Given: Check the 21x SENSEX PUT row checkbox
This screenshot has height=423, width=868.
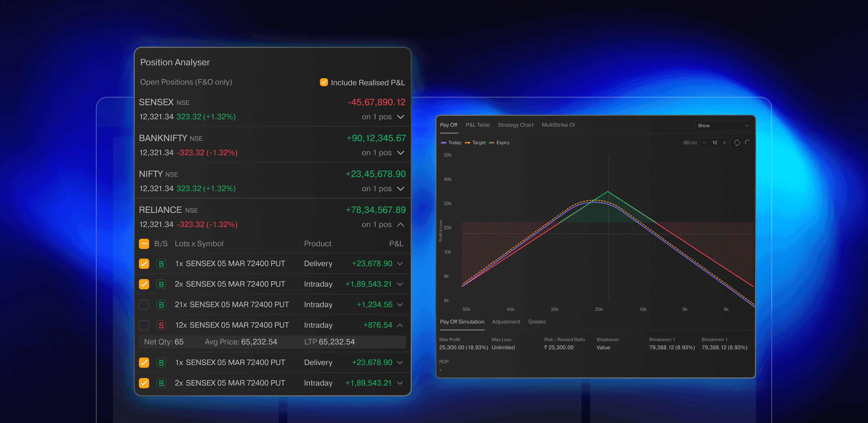Looking at the screenshot, I should click(144, 305).
